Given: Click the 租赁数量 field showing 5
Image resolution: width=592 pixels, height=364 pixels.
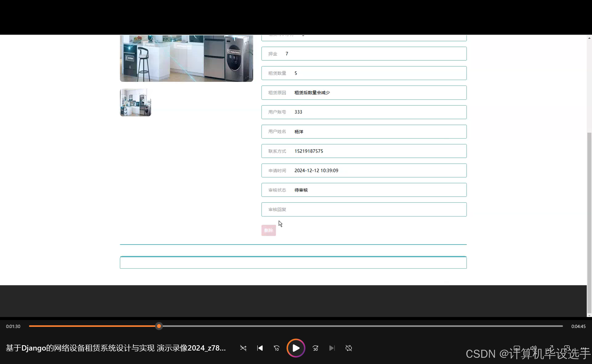Looking at the screenshot, I should point(364,73).
